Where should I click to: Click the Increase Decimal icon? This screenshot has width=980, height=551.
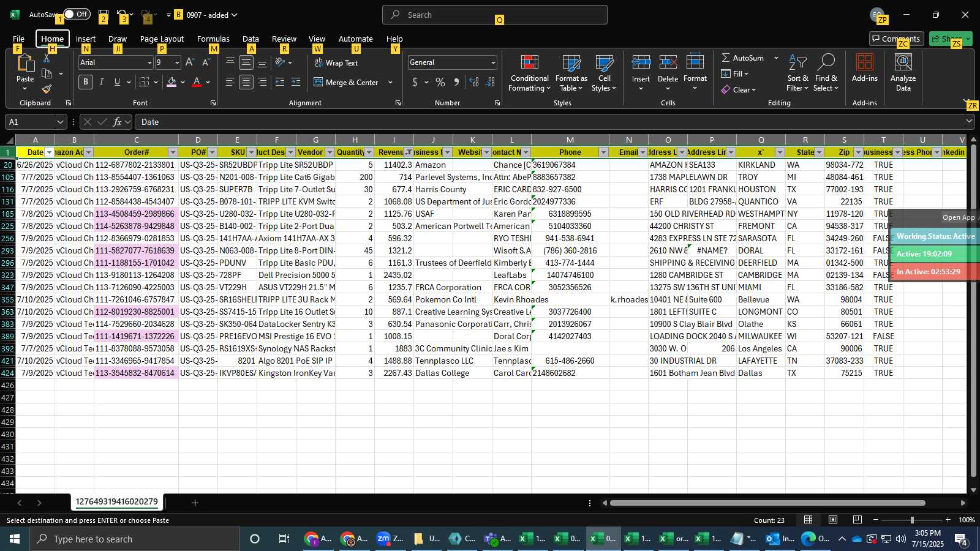pos(474,82)
